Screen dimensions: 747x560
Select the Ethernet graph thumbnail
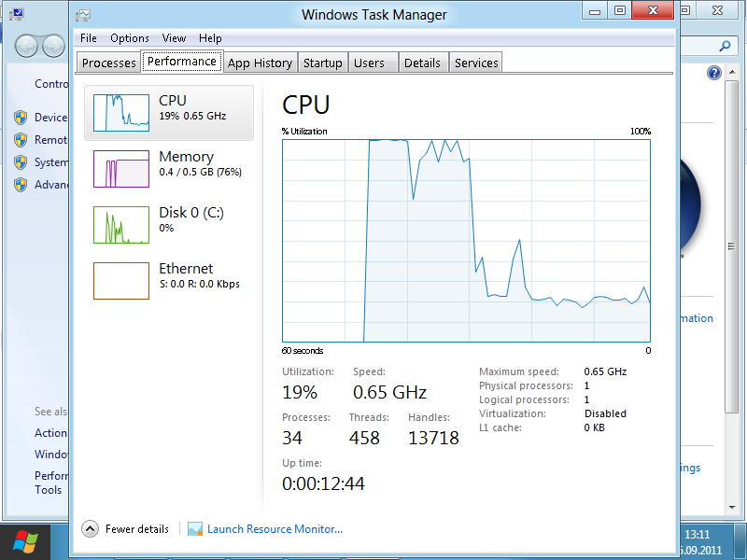(x=121, y=281)
